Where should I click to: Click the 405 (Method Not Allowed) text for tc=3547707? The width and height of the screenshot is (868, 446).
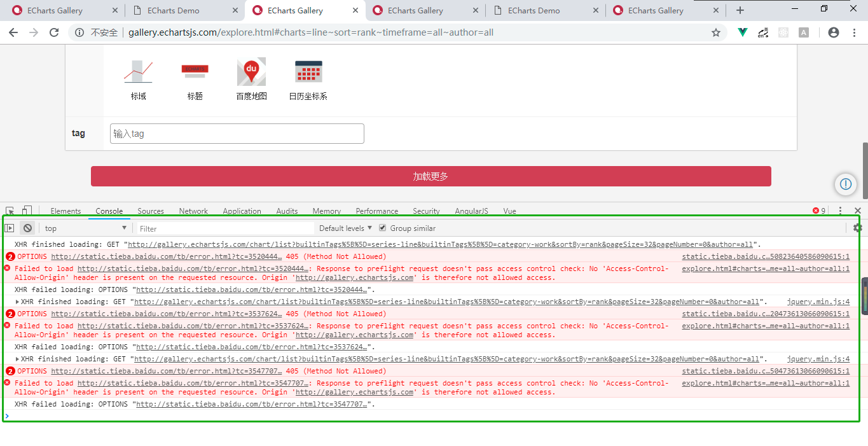[x=336, y=371]
